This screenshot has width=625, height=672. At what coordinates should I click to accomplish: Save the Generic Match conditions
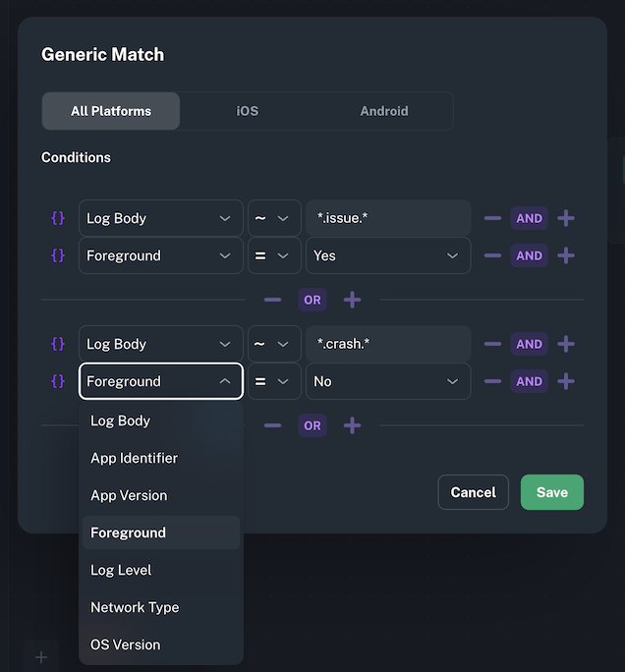(551, 492)
